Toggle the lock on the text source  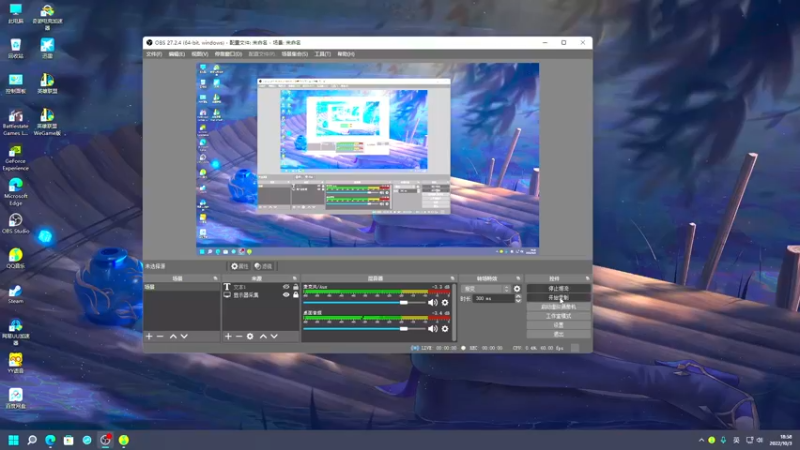point(295,287)
